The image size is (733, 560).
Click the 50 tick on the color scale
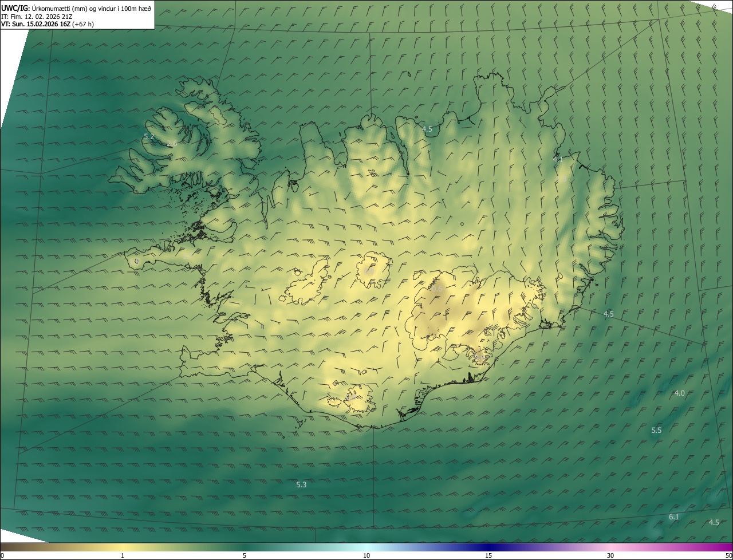[x=728, y=555]
